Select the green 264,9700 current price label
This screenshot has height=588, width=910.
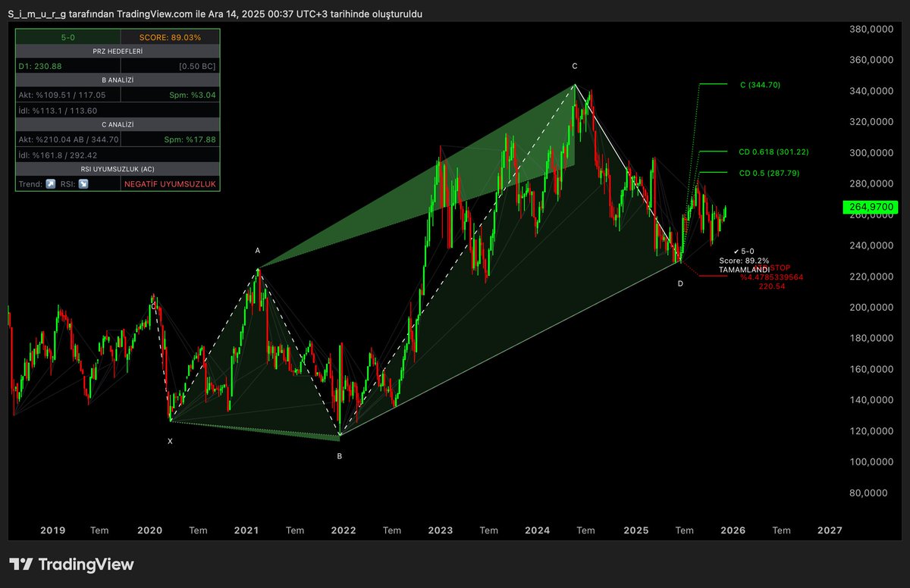tap(871, 206)
